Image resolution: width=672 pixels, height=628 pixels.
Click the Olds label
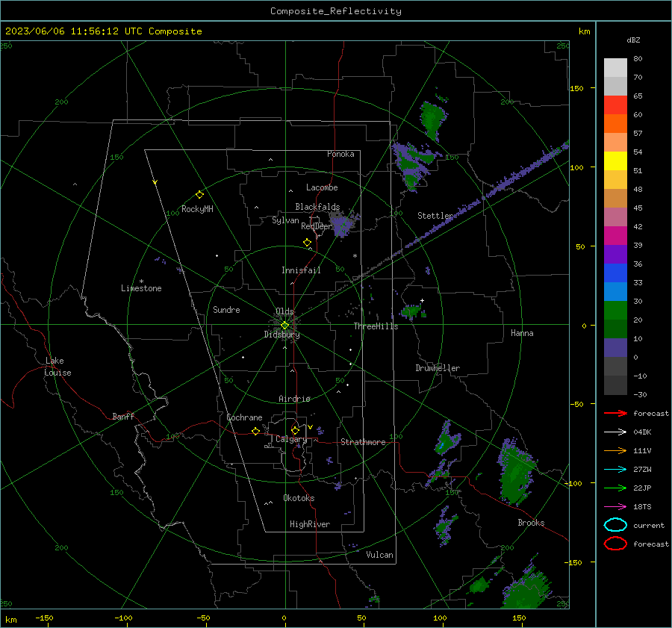tap(284, 311)
